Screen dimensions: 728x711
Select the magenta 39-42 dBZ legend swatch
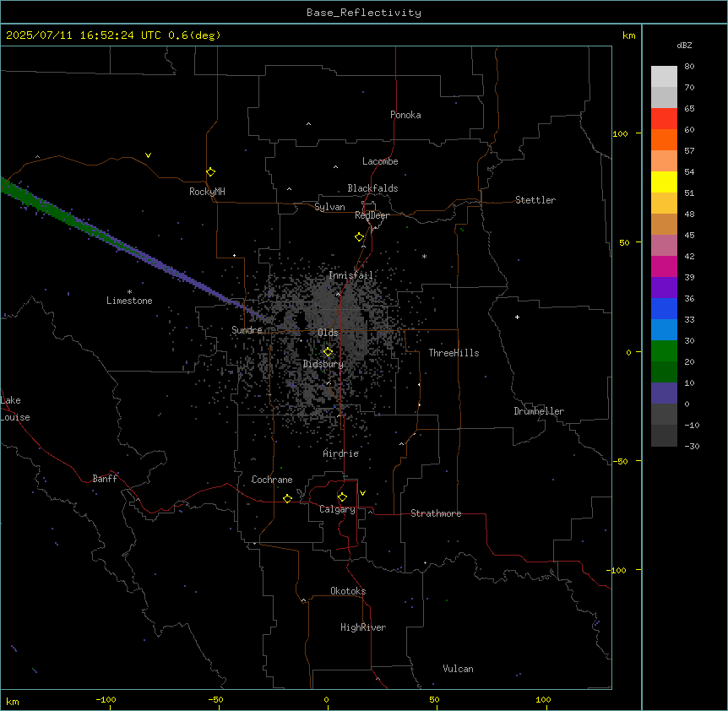664,266
